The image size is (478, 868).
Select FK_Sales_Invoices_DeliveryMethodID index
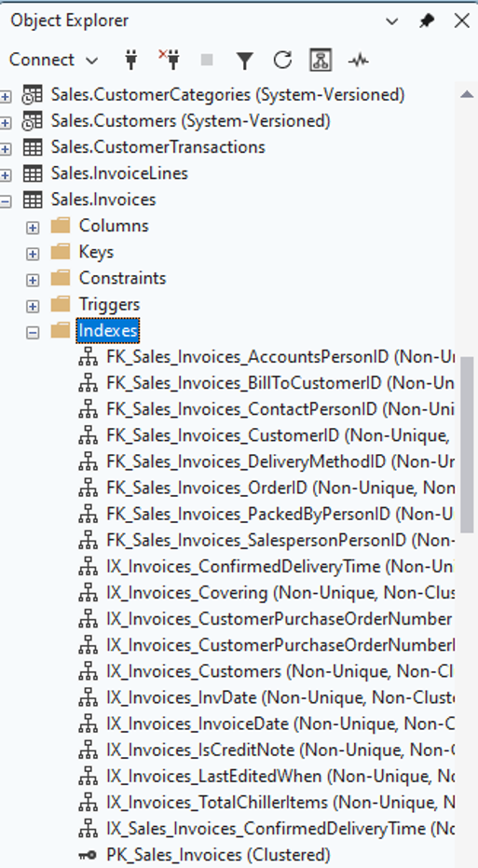pos(280,462)
